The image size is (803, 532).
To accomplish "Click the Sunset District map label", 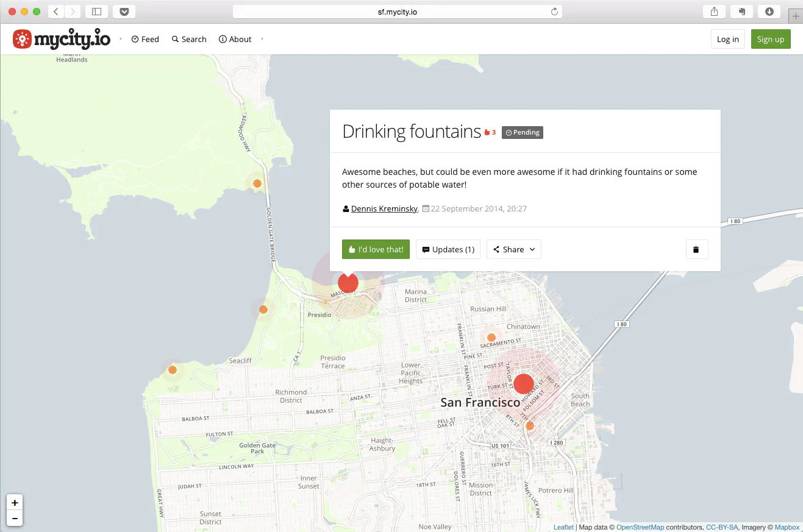I will [x=210, y=518].
